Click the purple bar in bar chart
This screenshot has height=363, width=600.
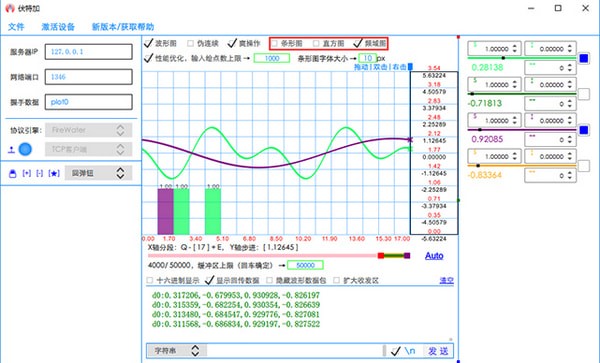click(166, 212)
